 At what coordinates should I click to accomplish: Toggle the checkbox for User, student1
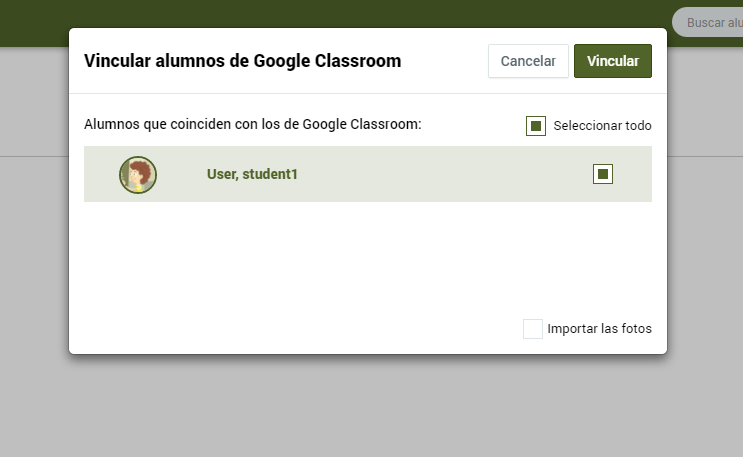(x=603, y=174)
